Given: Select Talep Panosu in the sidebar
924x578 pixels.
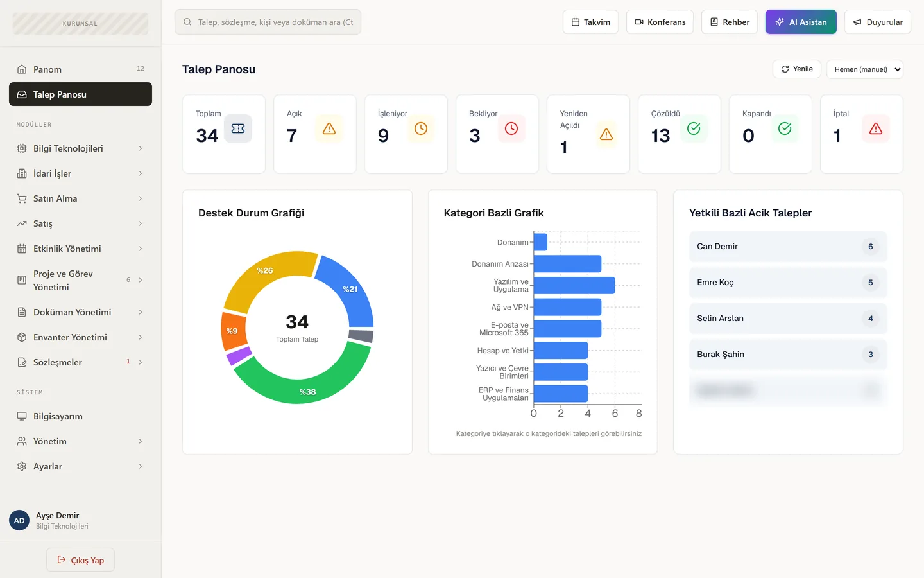Looking at the screenshot, I should 80,94.
